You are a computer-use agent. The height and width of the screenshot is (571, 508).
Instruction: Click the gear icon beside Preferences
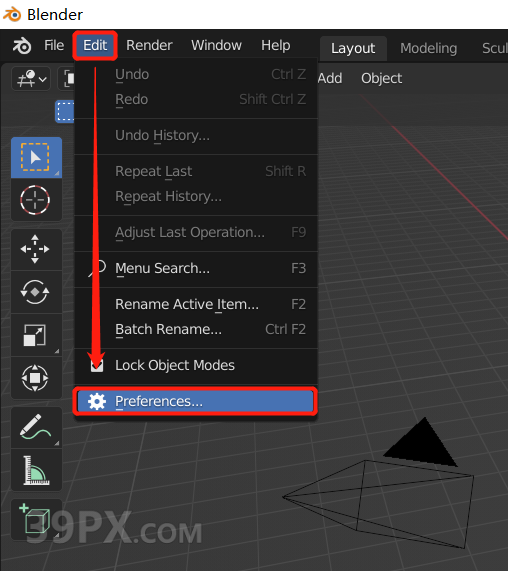pos(97,402)
